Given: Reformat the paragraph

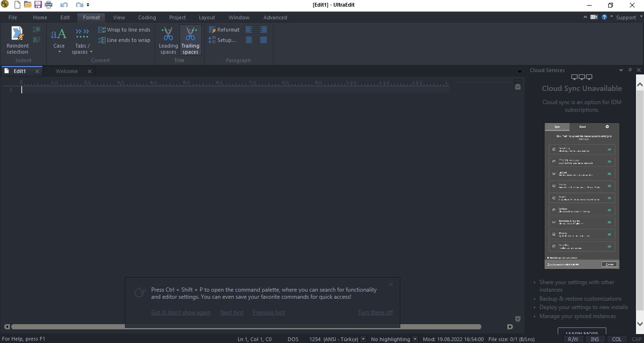Looking at the screenshot, I should coord(224,30).
